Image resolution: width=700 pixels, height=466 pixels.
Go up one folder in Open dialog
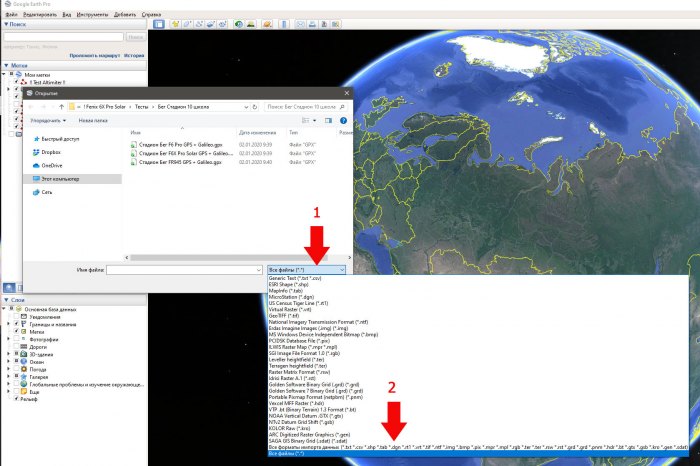click(x=62, y=107)
